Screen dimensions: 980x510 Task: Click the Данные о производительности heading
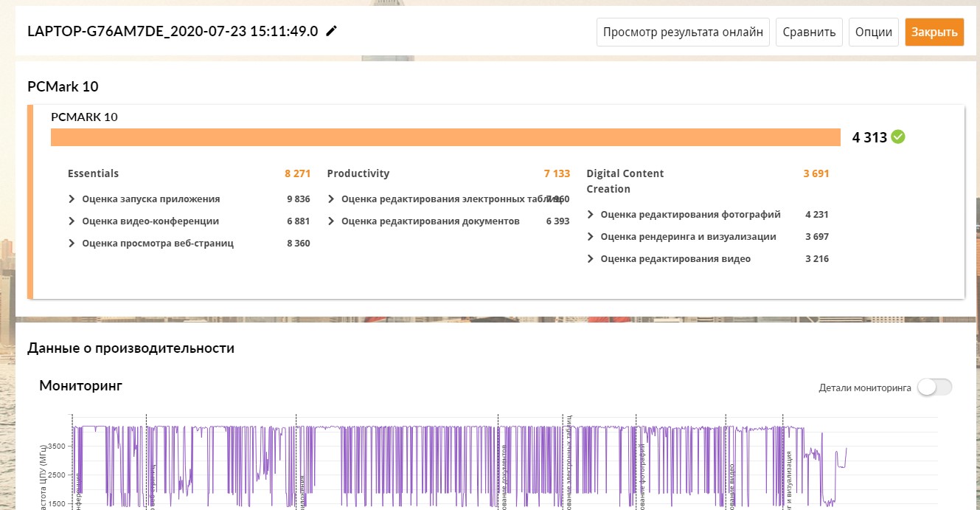[131, 348]
